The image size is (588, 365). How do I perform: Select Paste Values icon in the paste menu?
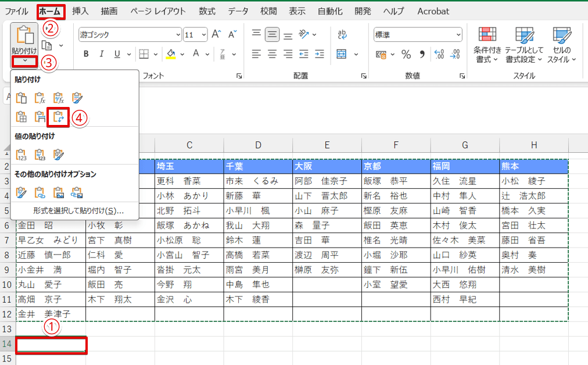(21, 155)
